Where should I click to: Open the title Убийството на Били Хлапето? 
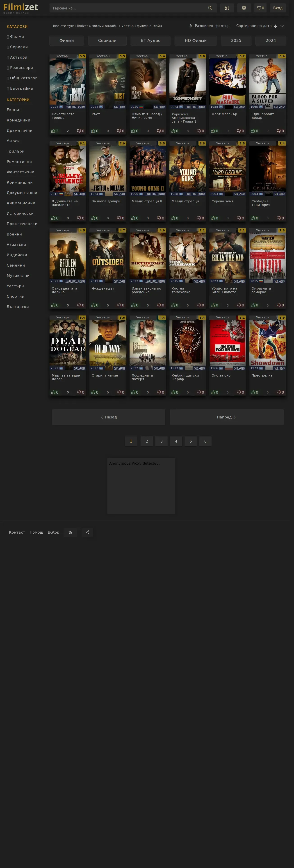[x=224, y=290]
